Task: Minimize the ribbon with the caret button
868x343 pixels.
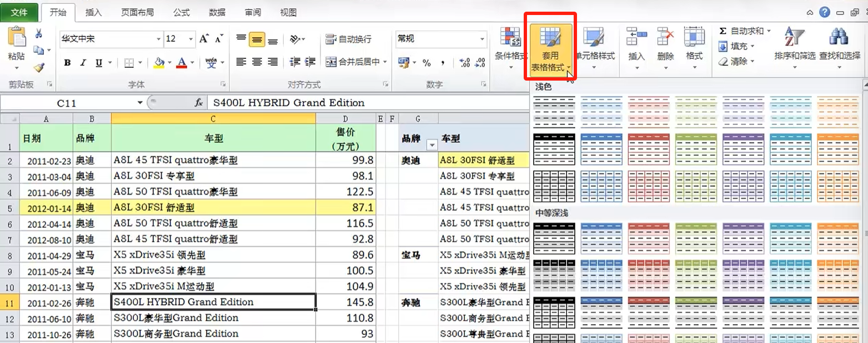Action: 811,12
